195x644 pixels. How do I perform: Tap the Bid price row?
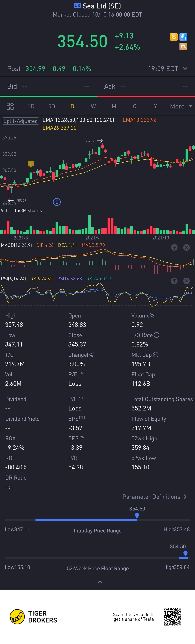pyautogui.click(x=48, y=86)
